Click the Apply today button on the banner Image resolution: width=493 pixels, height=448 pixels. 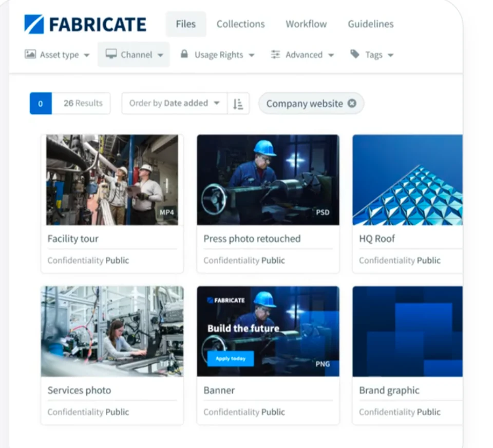[x=229, y=359]
